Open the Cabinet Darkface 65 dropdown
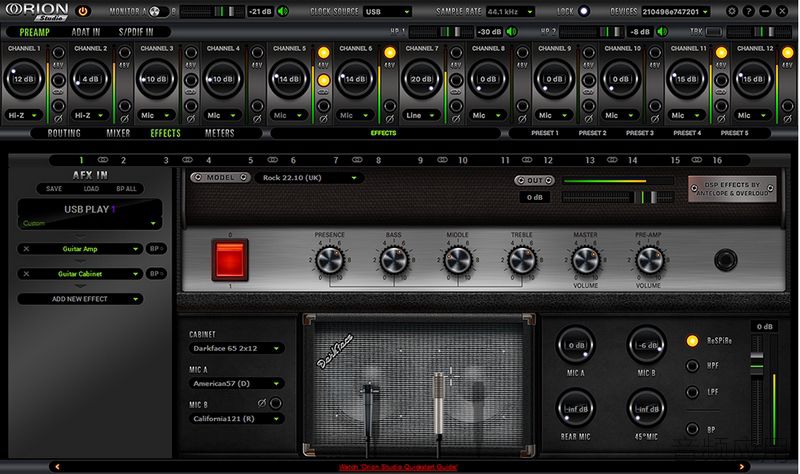Viewport: 800px width, 474px height. tap(236, 348)
